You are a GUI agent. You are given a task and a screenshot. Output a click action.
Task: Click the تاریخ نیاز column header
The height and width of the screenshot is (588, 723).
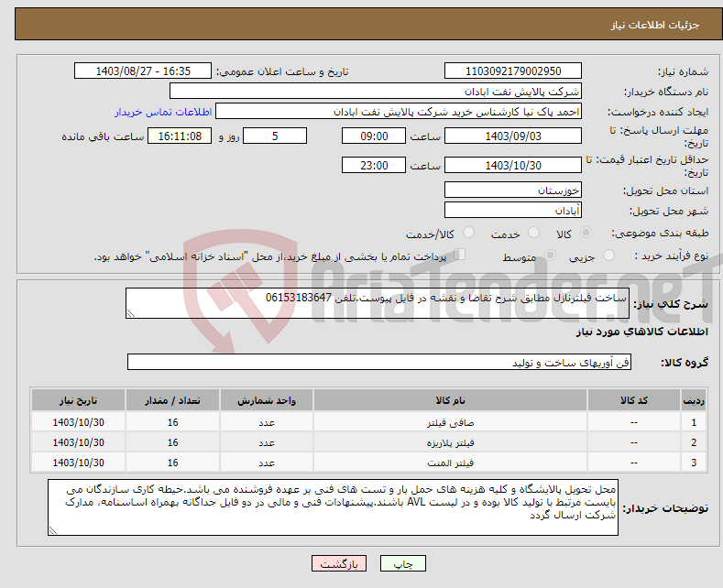[79, 400]
